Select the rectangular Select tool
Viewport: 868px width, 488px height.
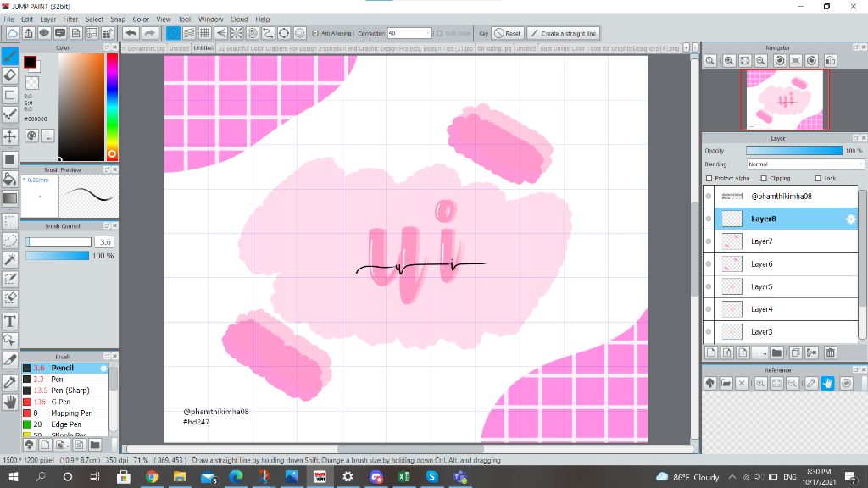[10, 221]
